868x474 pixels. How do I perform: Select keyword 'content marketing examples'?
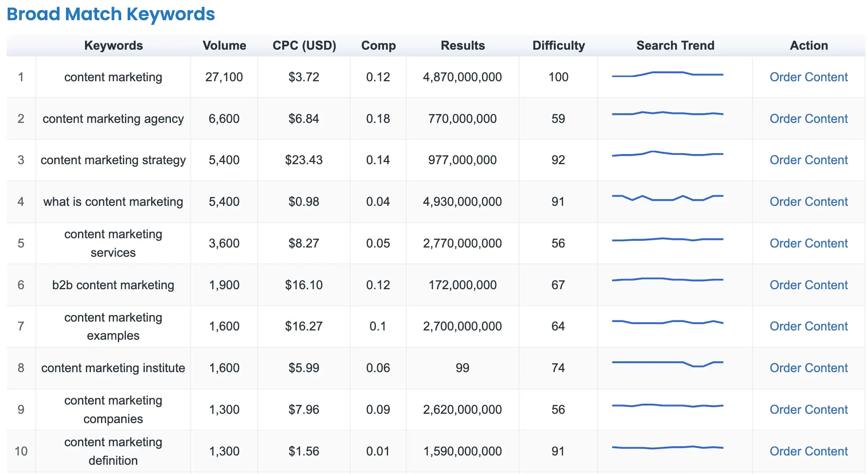coord(113,326)
